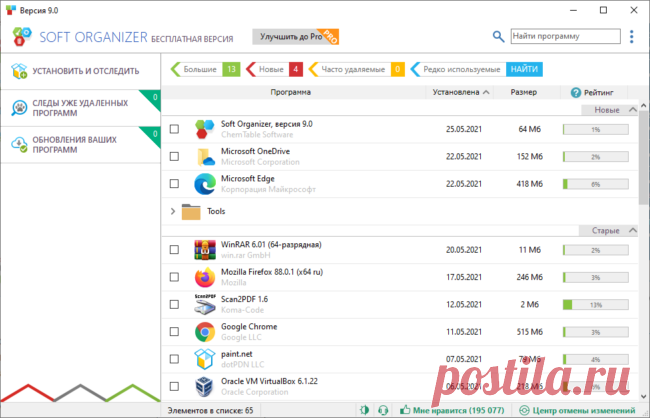This screenshot has height=418, width=650.
Task: Click the Scan2PDF icon
Action: click(x=205, y=304)
